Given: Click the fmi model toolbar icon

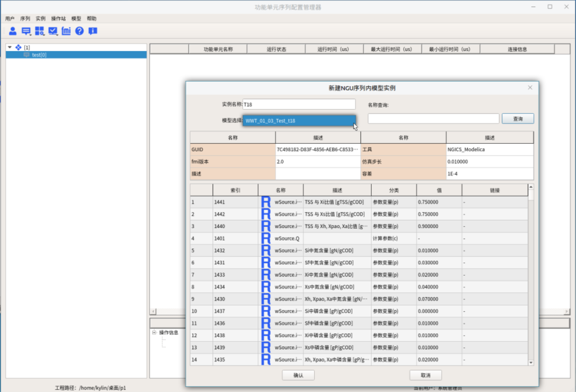Looking at the screenshot, I should pos(66,31).
